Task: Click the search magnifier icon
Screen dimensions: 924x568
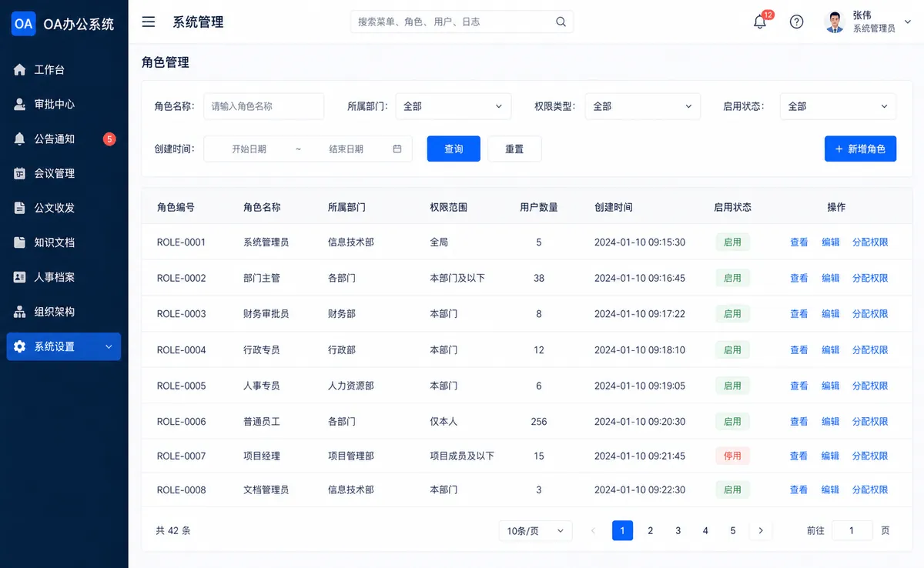Action: click(x=561, y=22)
